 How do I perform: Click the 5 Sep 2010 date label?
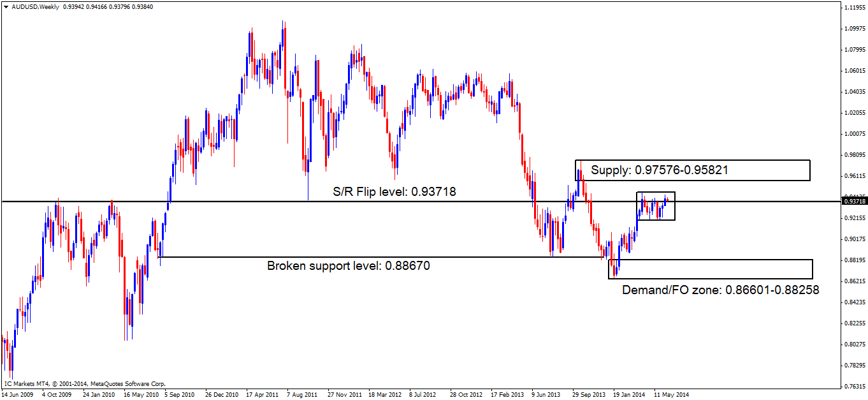pos(181,394)
